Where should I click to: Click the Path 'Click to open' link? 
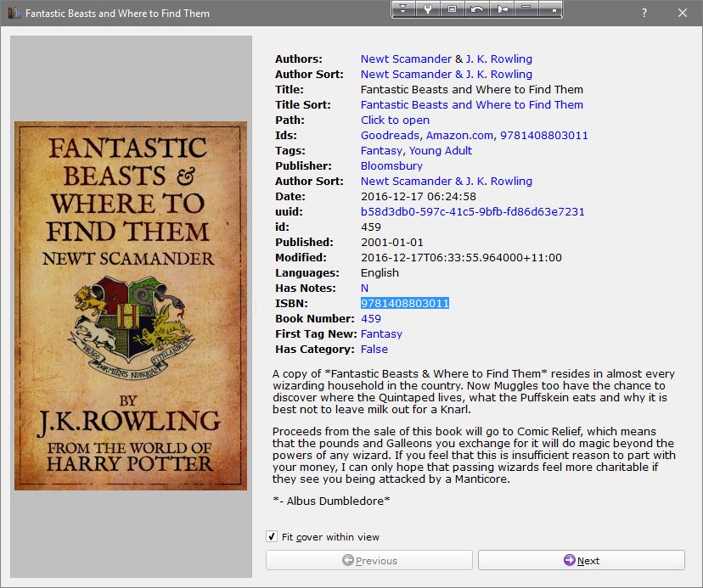(x=395, y=120)
